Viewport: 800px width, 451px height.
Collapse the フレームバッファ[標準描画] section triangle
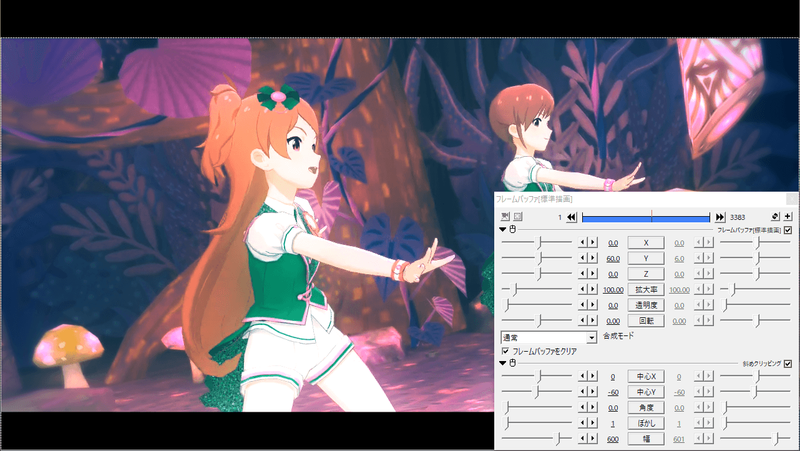coord(503,230)
